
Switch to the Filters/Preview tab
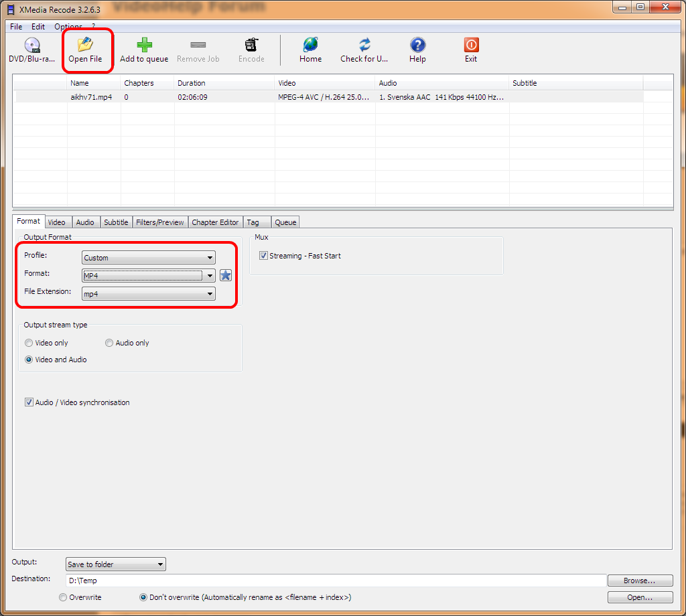[159, 222]
